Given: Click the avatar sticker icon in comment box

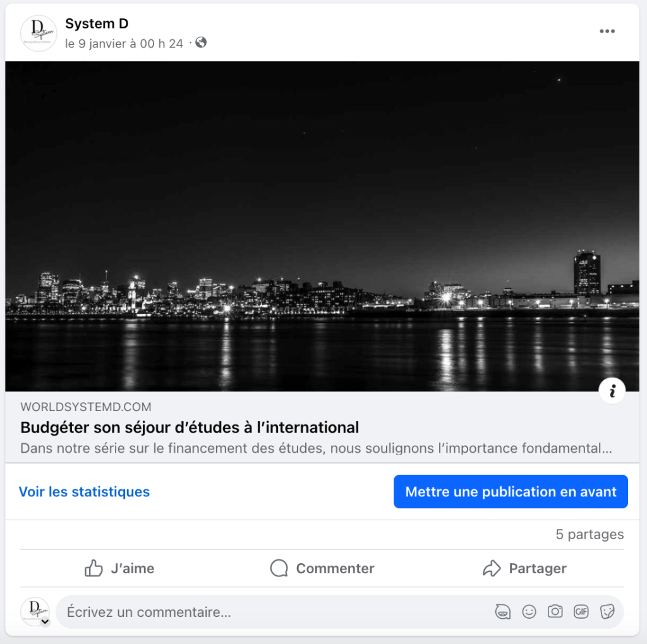Looking at the screenshot, I should pyautogui.click(x=503, y=612).
